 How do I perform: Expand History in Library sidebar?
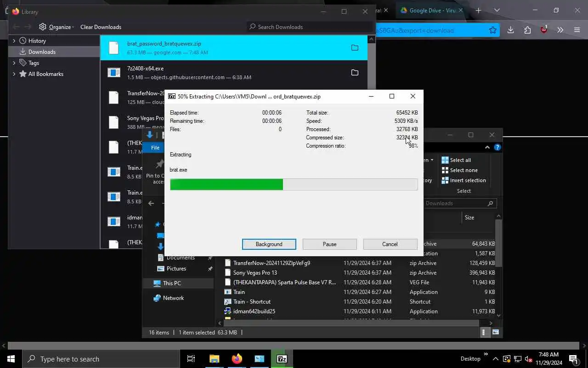coord(14,40)
